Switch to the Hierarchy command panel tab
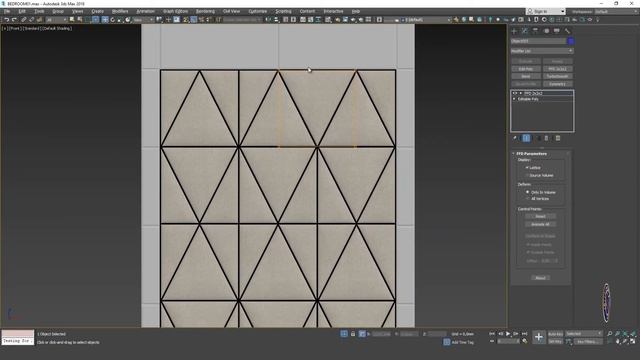The width and height of the screenshot is (640, 360). [535, 31]
